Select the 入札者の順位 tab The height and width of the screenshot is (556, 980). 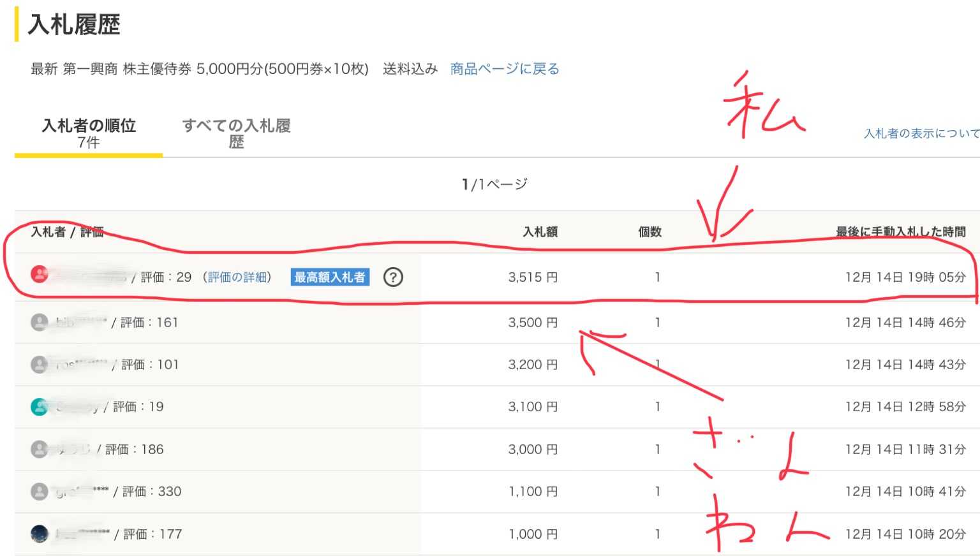(x=89, y=133)
